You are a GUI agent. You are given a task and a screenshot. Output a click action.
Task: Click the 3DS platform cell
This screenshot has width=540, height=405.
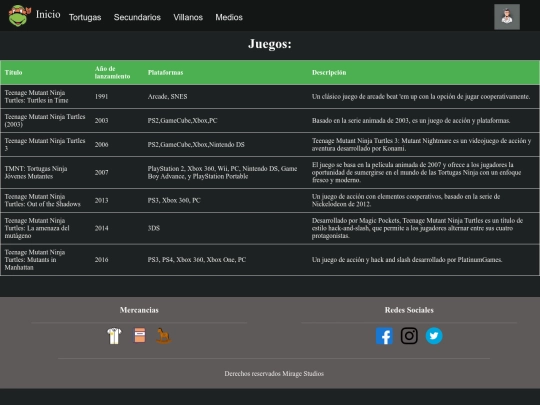click(226, 228)
